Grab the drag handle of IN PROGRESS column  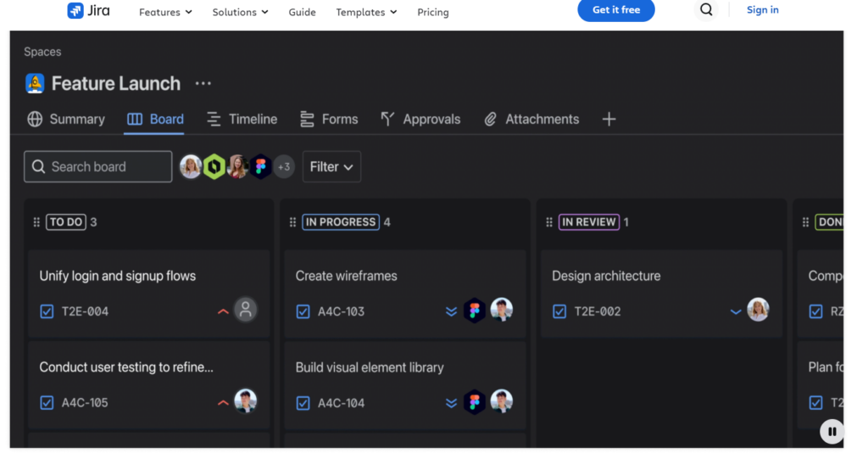click(x=292, y=222)
